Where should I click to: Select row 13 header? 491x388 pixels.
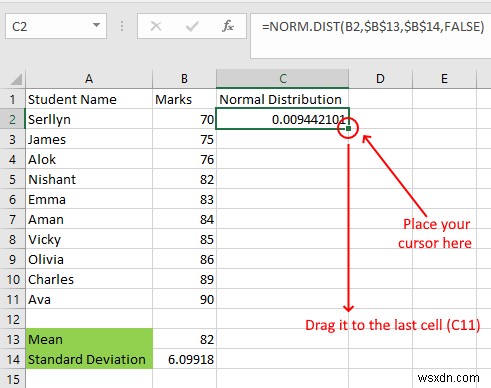point(13,339)
